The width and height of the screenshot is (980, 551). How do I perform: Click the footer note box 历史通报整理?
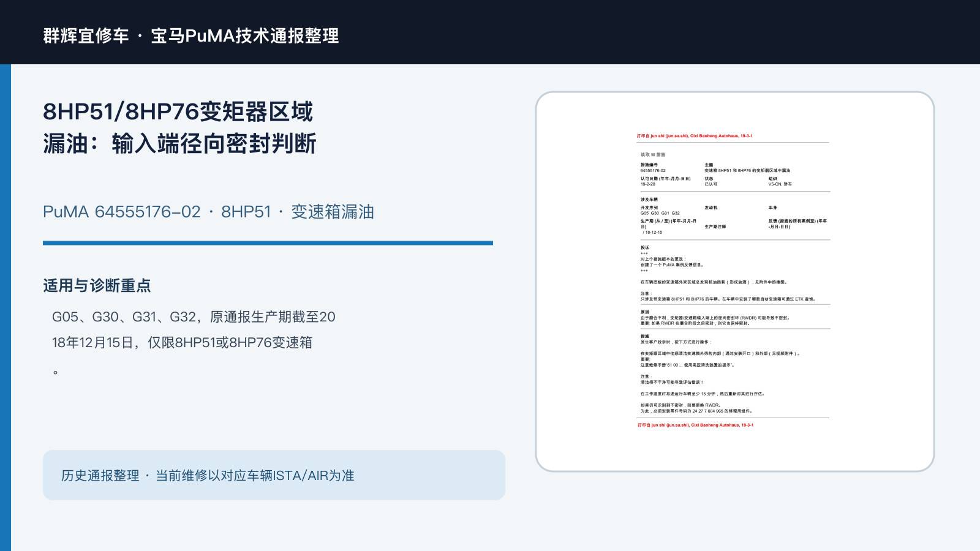coord(274,475)
